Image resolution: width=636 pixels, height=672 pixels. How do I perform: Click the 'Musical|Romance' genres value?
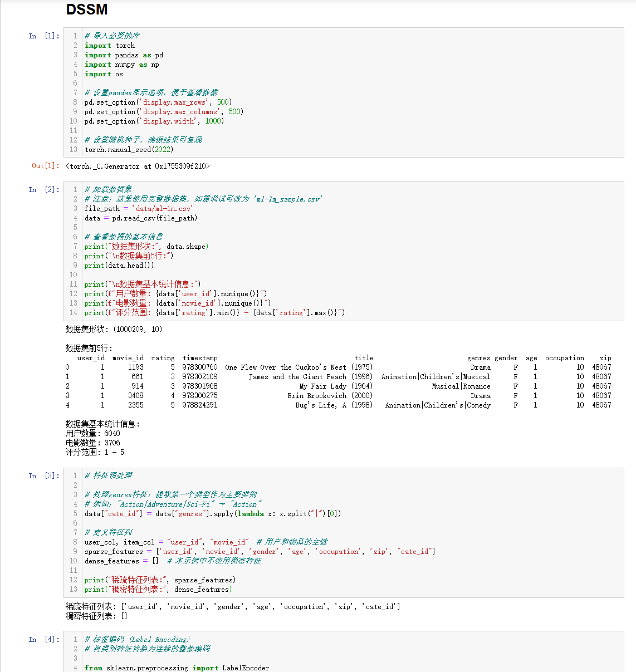coord(461,386)
